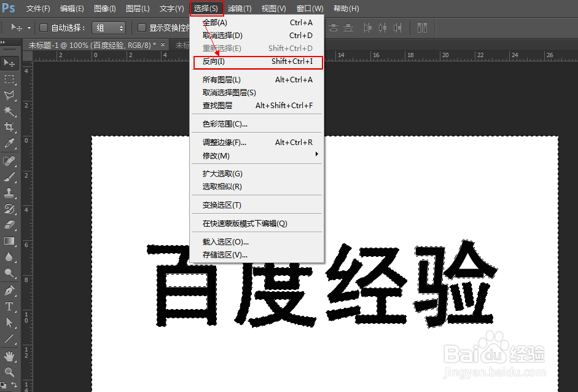This screenshot has height=392, width=578.
Task: Choose 反向(I) to invert selection
Action: (x=257, y=61)
